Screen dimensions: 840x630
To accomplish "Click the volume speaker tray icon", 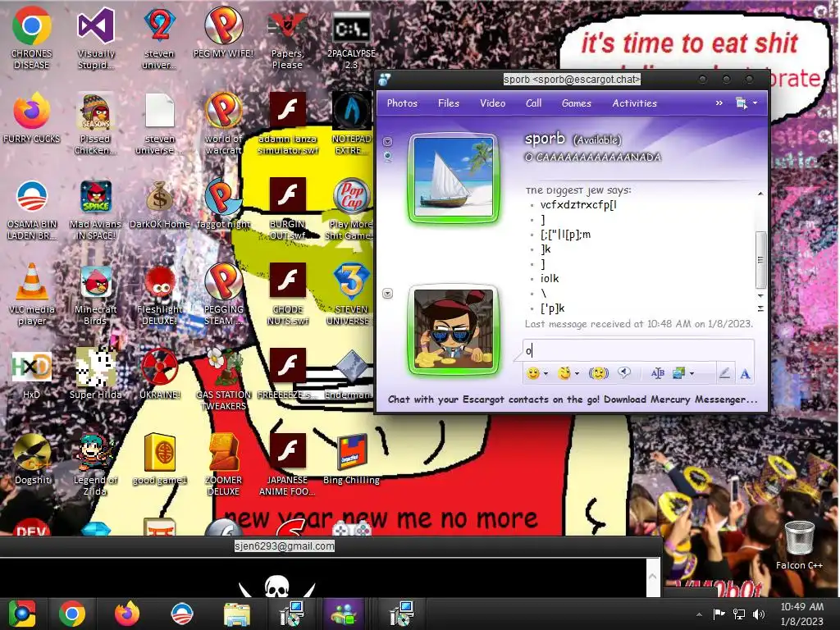I will 759,614.
